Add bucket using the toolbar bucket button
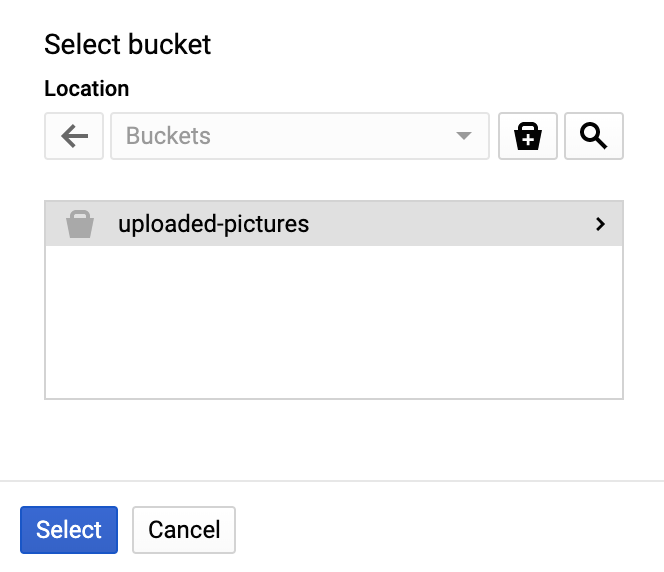The height and width of the screenshot is (572, 664). pos(528,136)
